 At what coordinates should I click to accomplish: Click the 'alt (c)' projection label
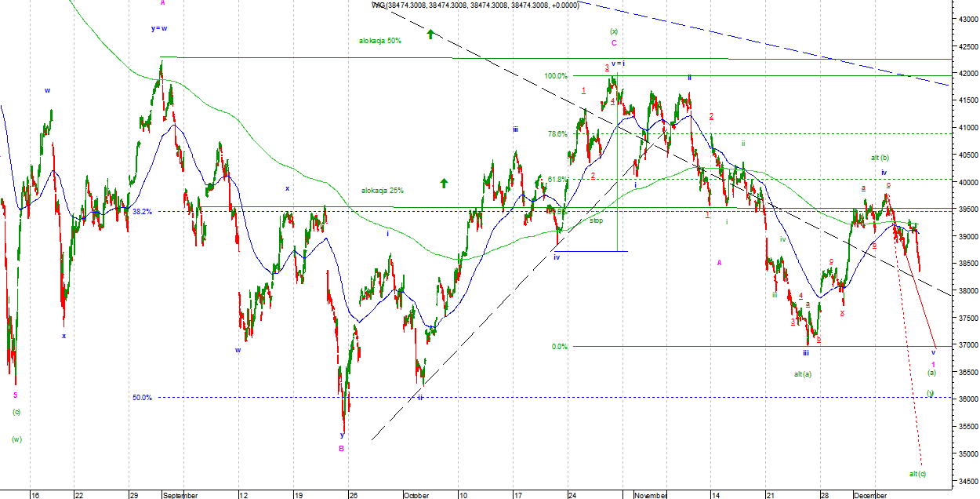point(917,474)
